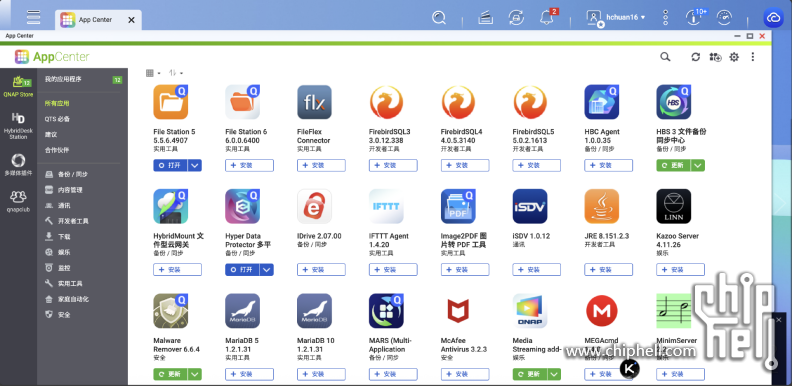Open the info icon showing 10+ badge
The height and width of the screenshot is (386, 792).
tap(695, 17)
